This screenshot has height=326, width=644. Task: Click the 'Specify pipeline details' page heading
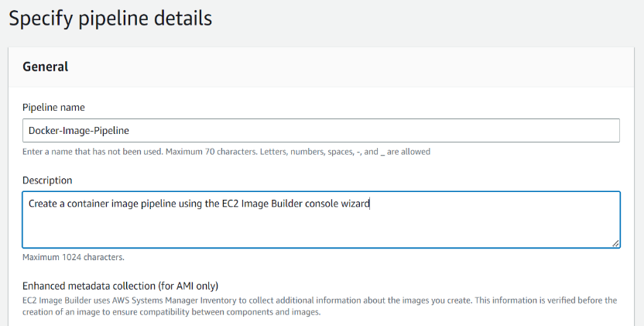point(110,19)
